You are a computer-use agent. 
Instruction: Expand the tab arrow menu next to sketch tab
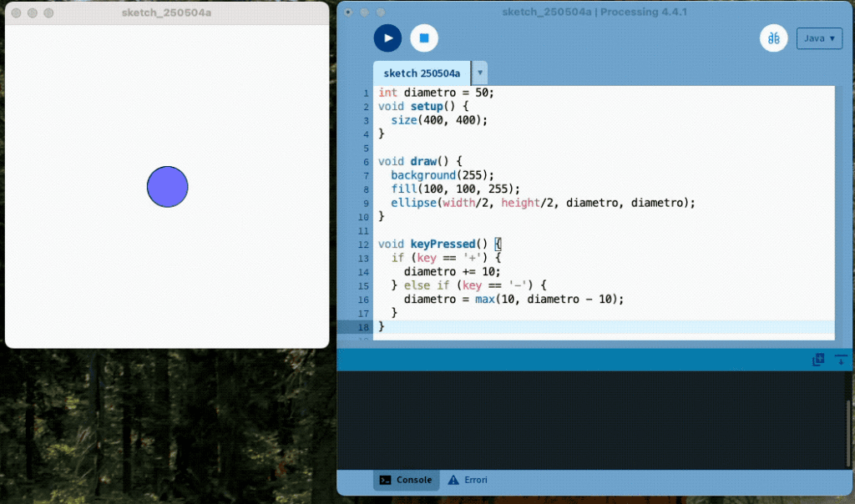pyautogui.click(x=479, y=73)
